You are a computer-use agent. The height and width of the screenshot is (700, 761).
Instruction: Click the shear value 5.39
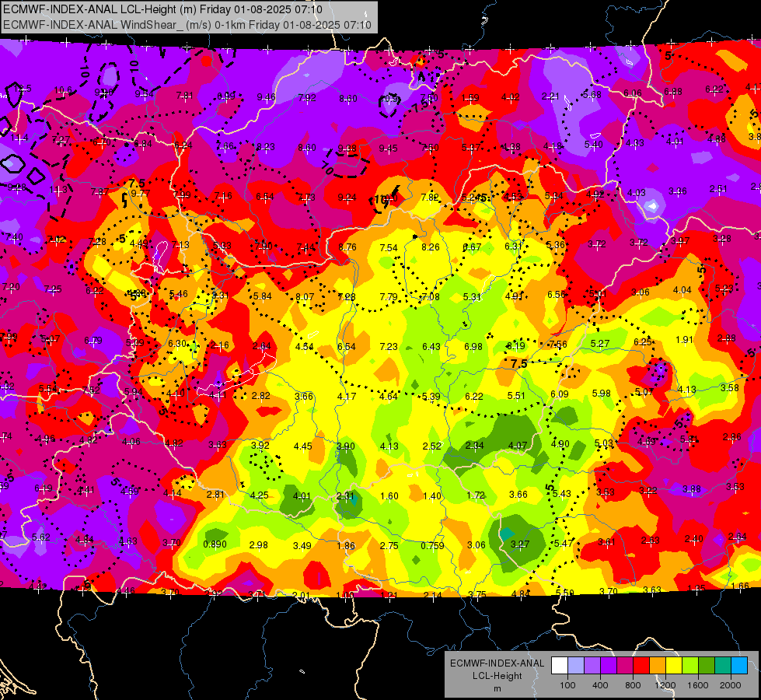pos(431,397)
